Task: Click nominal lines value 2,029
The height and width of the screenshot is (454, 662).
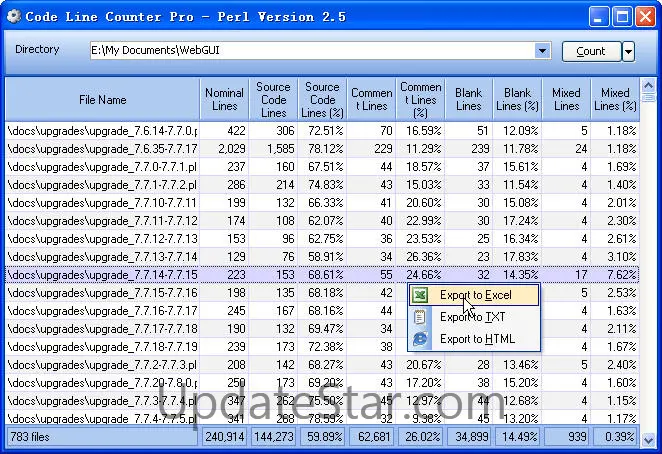Action: 232,149
